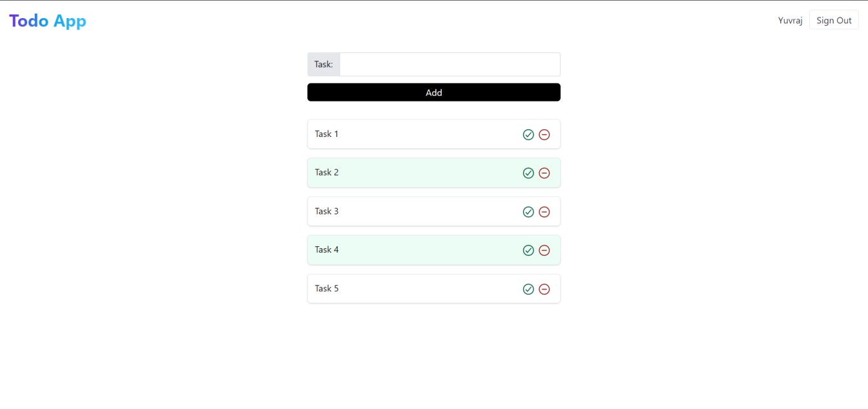Toggle completion checkmark for Task 2
868x409 pixels.
528,173
